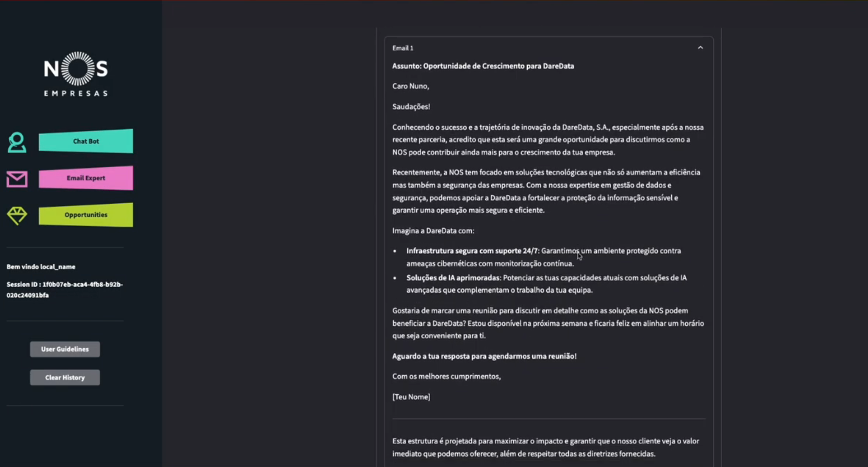Click the Email Expert envelope icon
The width and height of the screenshot is (868, 467).
(17, 179)
